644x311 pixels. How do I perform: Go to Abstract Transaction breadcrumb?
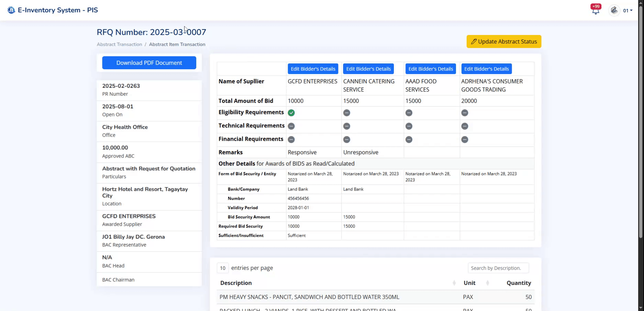pos(119,44)
